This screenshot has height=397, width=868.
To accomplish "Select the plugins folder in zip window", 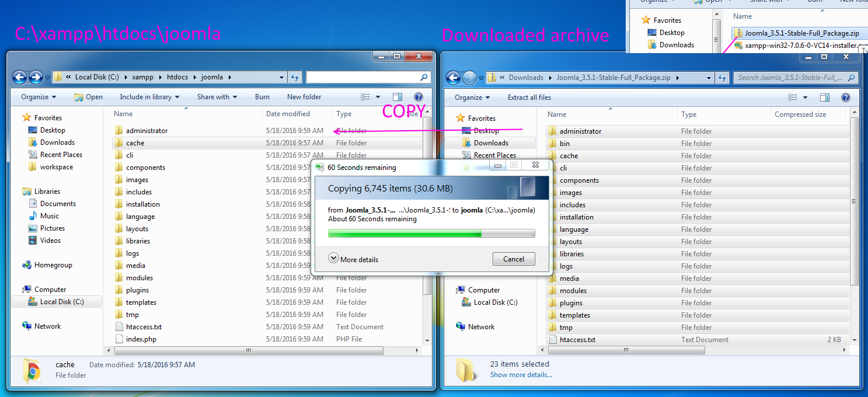I will click(x=571, y=303).
